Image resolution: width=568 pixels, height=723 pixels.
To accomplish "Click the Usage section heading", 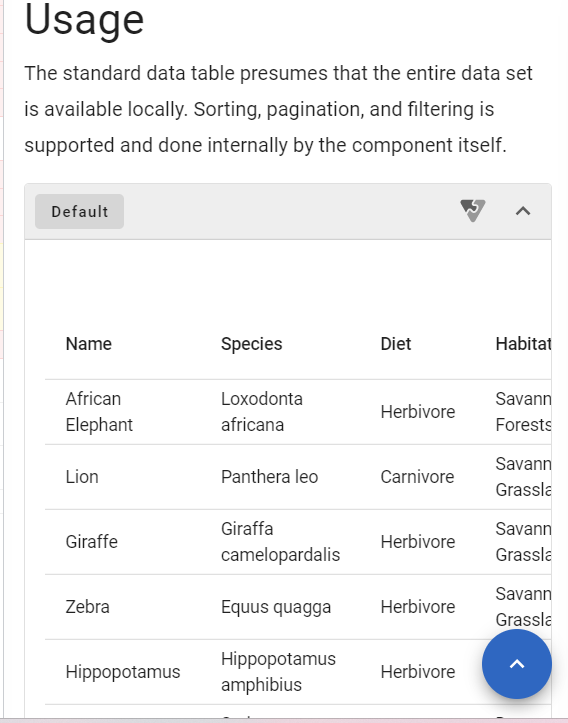I will click(x=84, y=19).
